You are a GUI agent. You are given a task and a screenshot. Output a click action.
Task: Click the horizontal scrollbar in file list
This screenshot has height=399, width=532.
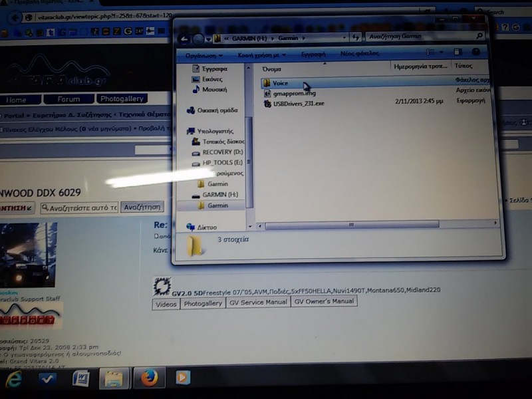pyautogui.click(x=352, y=225)
